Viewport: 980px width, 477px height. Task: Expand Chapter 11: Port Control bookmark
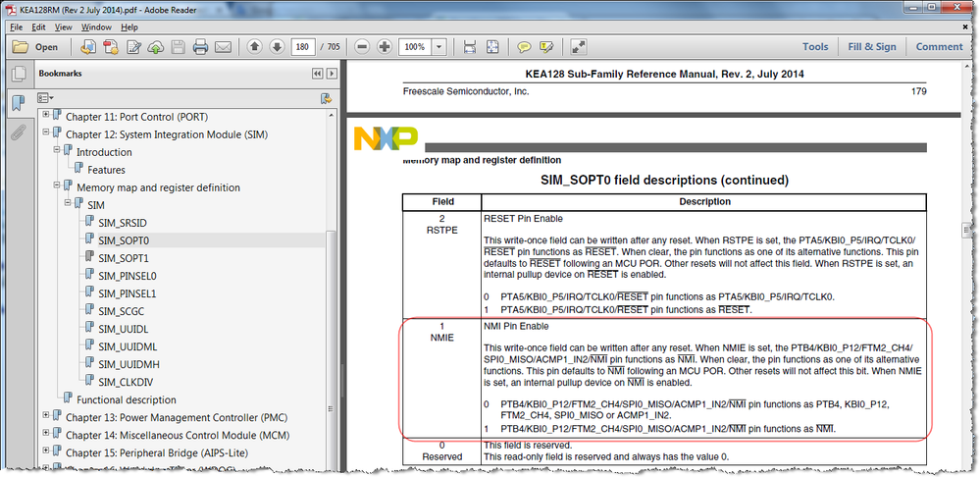point(46,115)
